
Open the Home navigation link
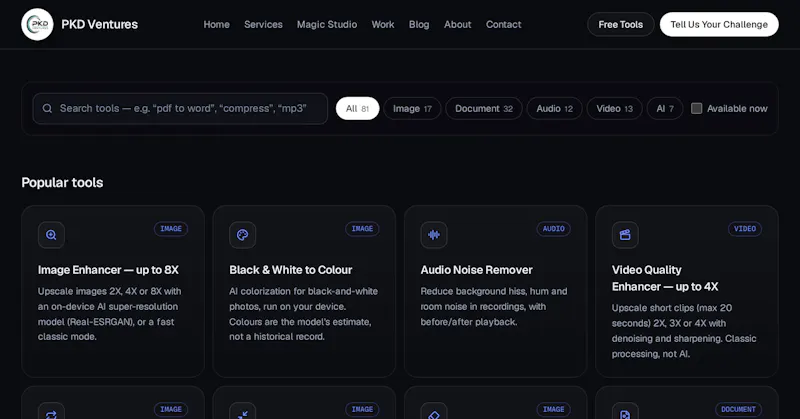(x=216, y=24)
